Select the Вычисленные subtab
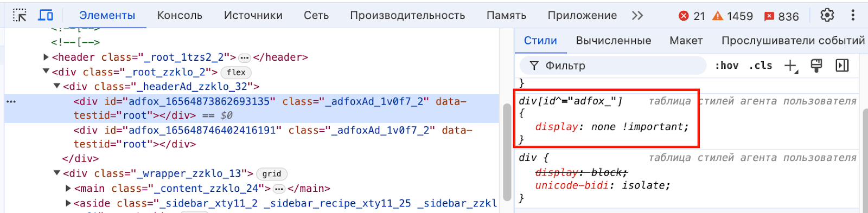Image resolution: width=868 pixels, height=213 pixels. [614, 41]
